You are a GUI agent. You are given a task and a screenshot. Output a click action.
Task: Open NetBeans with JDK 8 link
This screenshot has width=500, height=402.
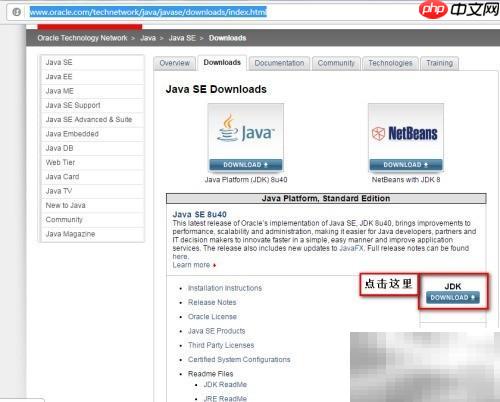pyautogui.click(x=406, y=180)
